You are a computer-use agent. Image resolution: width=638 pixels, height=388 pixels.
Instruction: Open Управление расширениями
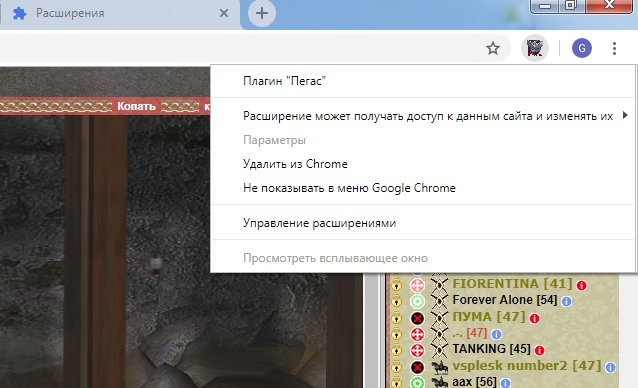coord(423,223)
